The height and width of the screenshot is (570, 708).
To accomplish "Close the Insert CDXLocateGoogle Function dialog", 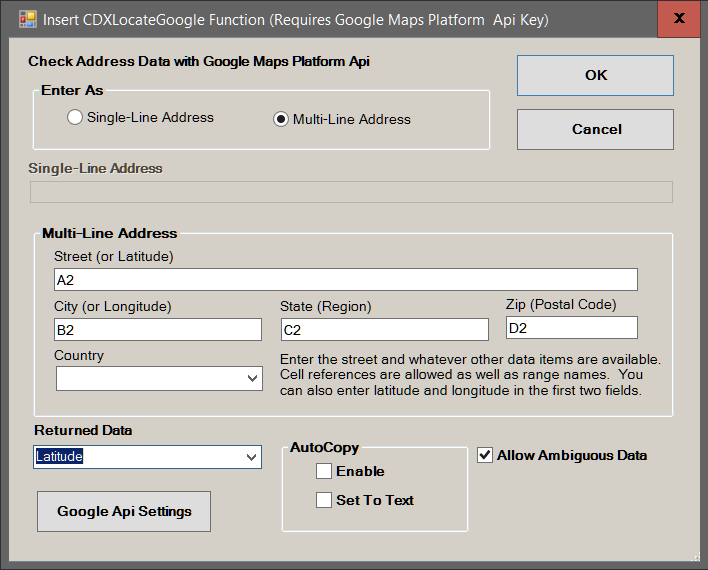I will 679,19.
